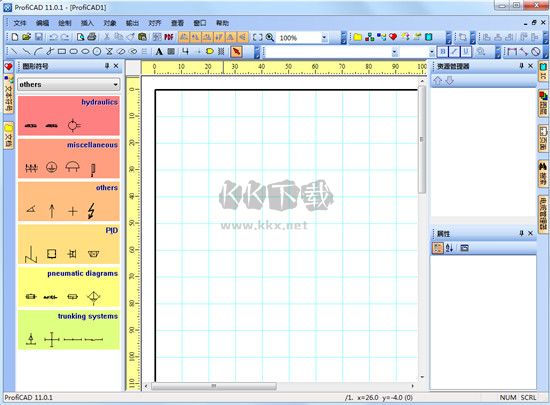Toggle the last orange highlighted snap button
550x405 pixels.
click(242, 37)
